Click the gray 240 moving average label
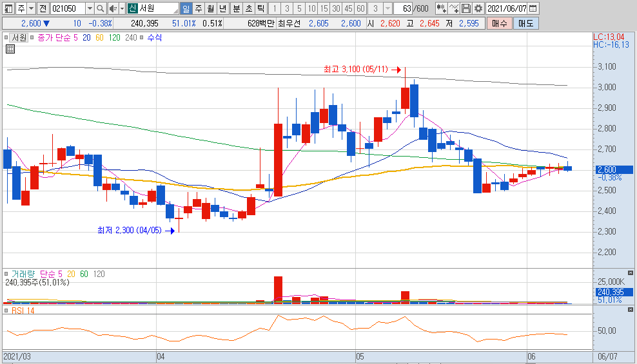This screenshot has height=364, width=637. click(x=131, y=38)
